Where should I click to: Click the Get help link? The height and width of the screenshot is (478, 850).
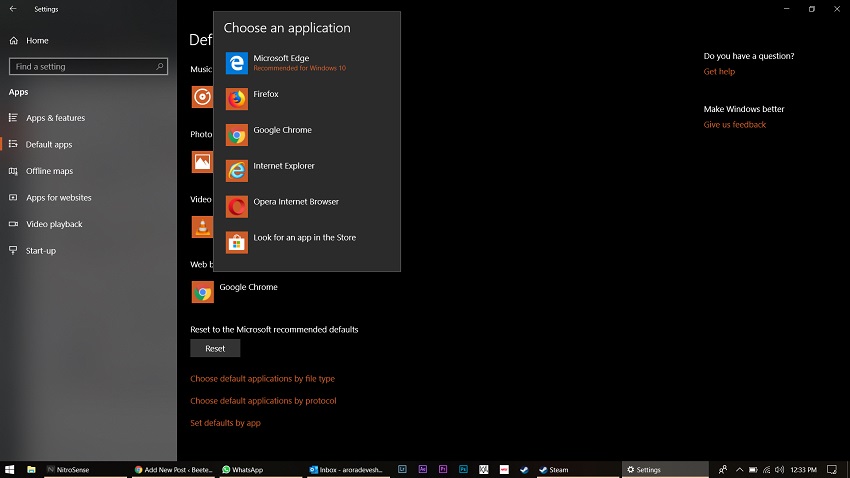tap(719, 72)
